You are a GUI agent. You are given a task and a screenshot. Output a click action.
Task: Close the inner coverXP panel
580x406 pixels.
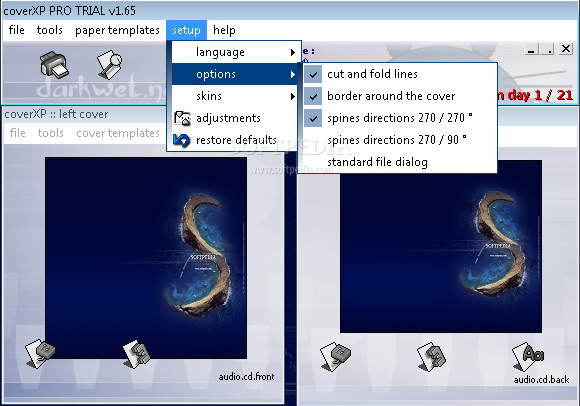pyautogui.click(x=566, y=49)
